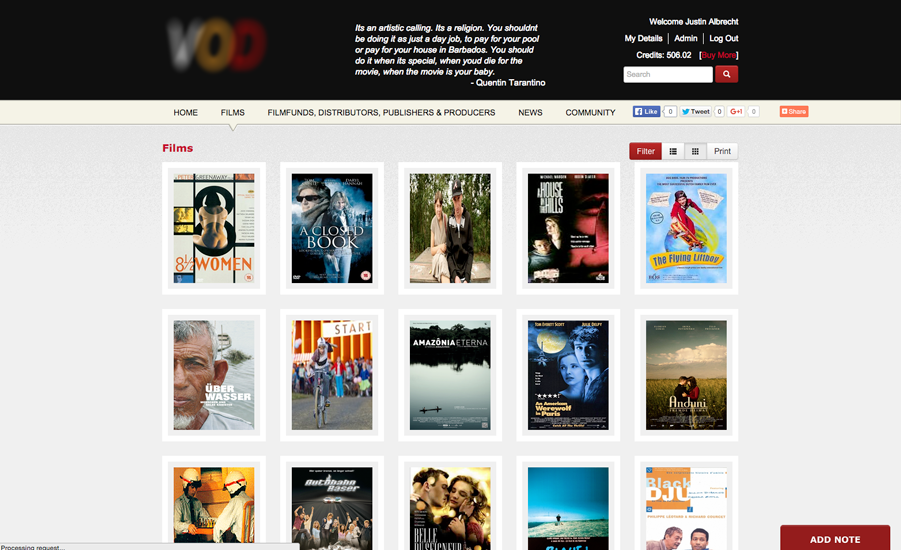
Task: Open the COMMUNITY menu item
Action: [x=590, y=113]
